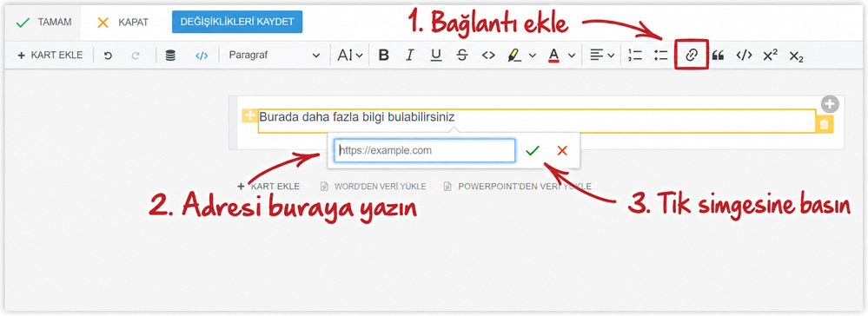The width and height of the screenshot is (868, 316).
Task: Open font color picker arrow
Action: click(572, 56)
